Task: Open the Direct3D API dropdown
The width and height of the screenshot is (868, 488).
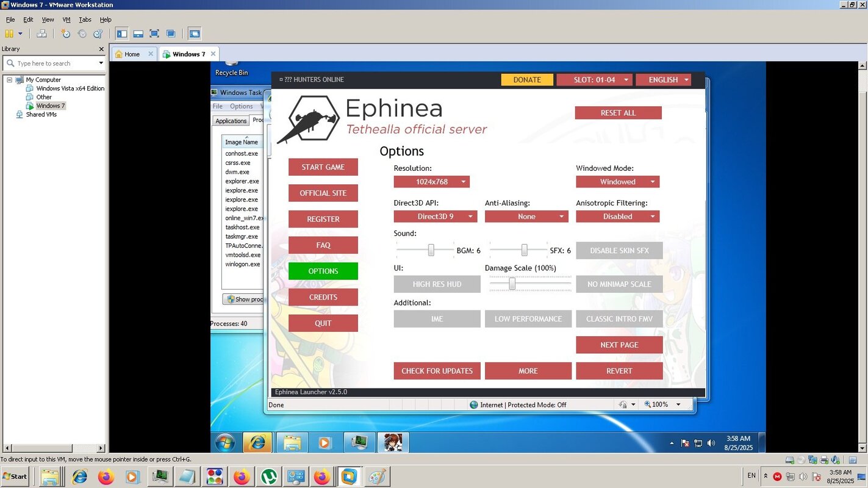Action: pos(436,217)
